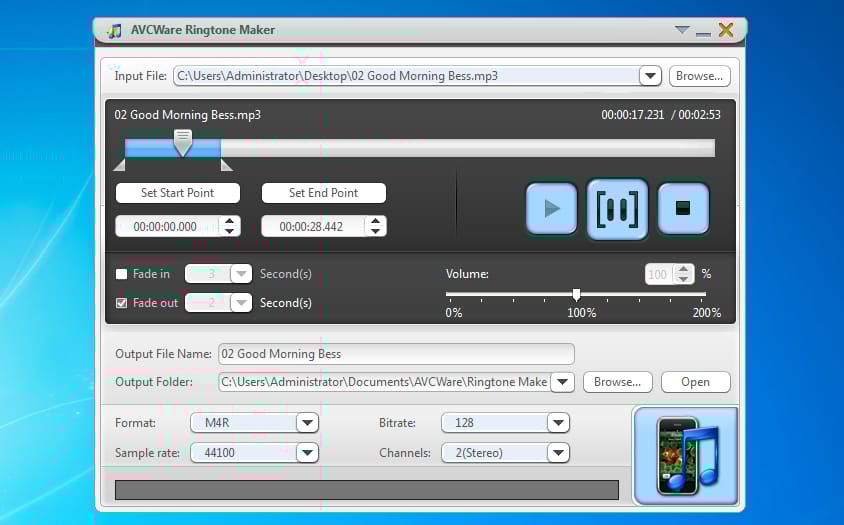The width and height of the screenshot is (844, 525).
Task: Browse for an input file
Action: click(x=699, y=76)
